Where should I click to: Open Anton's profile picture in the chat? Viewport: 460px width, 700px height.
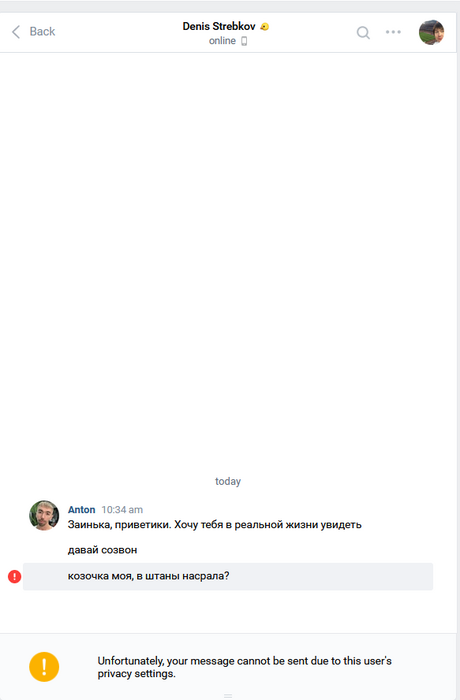click(44, 515)
